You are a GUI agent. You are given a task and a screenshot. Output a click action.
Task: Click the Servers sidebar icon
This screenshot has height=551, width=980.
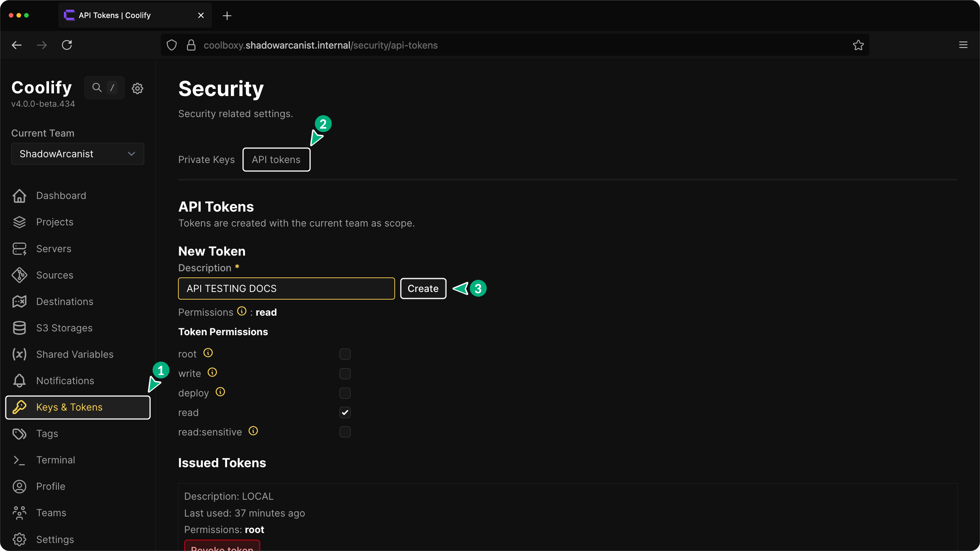point(19,249)
